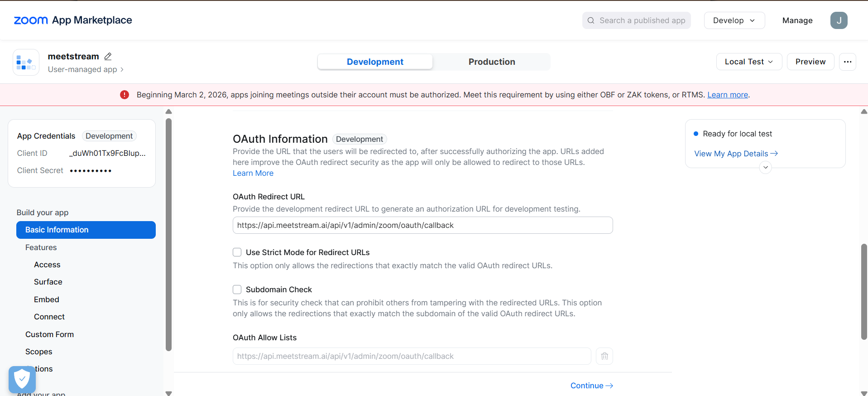
Task: Click the red alert warning icon
Action: (x=125, y=95)
